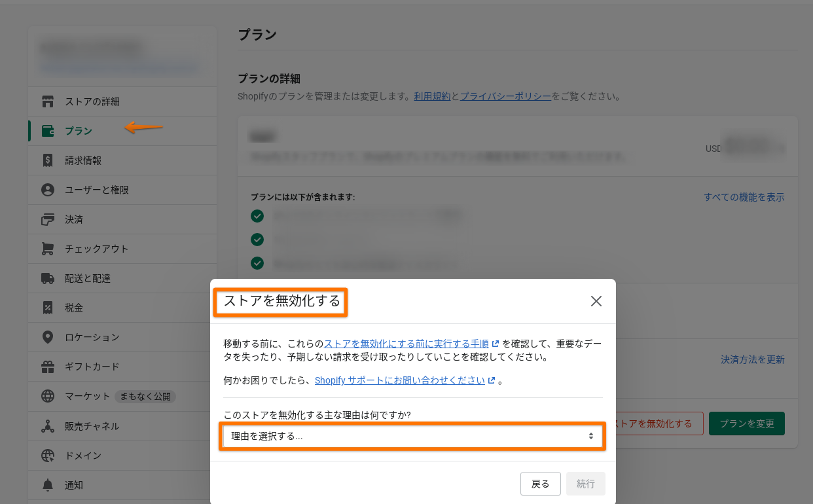Click the user icon beside ユーザーと権限
This screenshot has height=504, width=813.
point(47,190)
